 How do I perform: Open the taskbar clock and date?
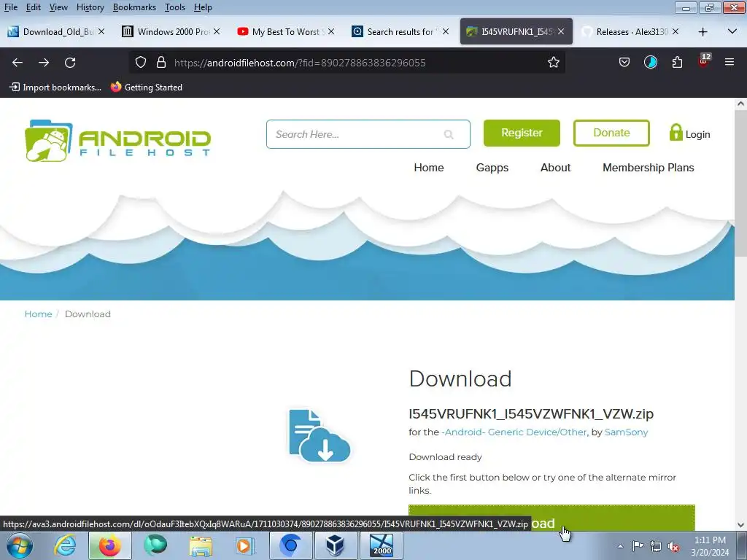tap(710, 545)
